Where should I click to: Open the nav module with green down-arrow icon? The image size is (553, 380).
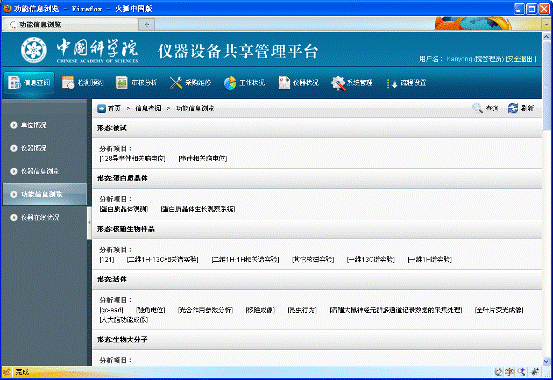[406, 83]
